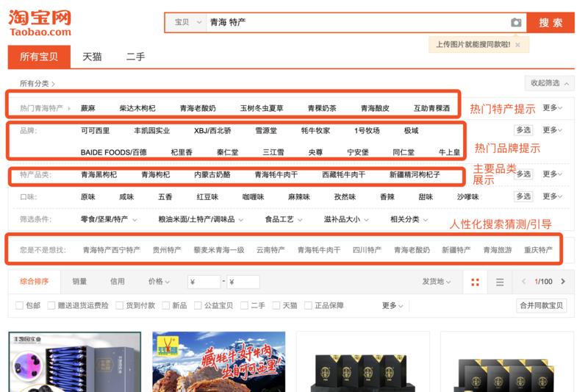Enable 多选 for the 口味 row
588x392 pixels.
coord(523,196)
